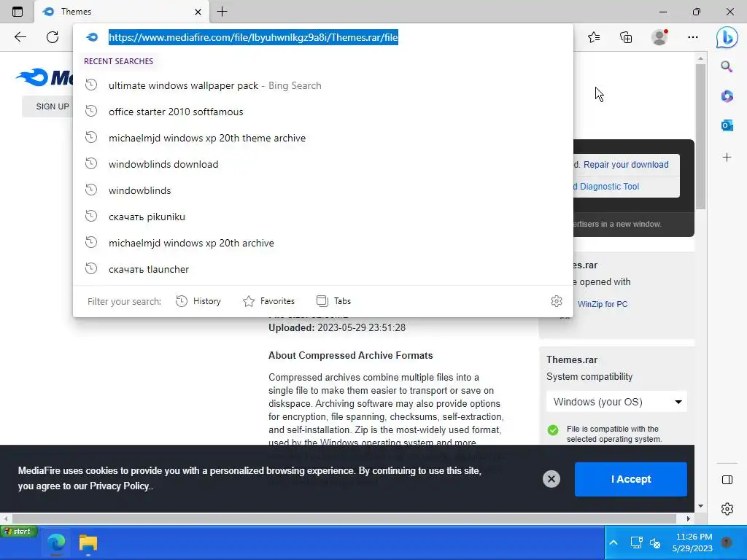Open the tab actions menu icon
747x560 pixels.
coord(18,12)
